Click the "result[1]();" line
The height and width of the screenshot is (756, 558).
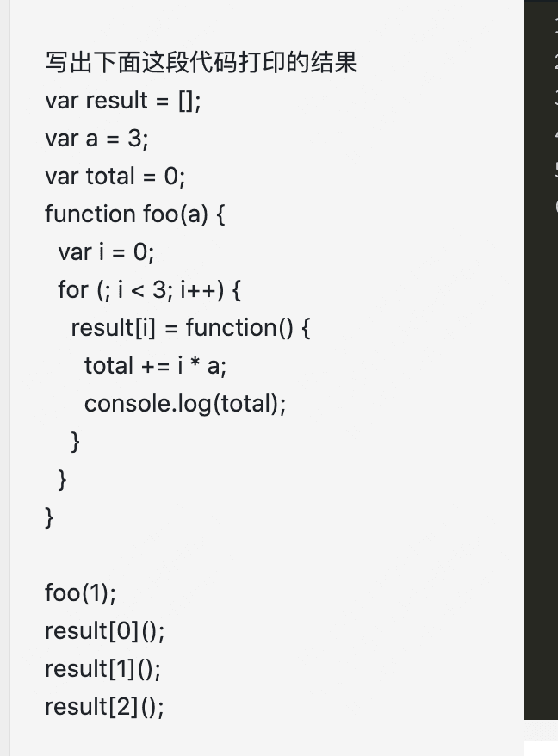coord(102,669)
